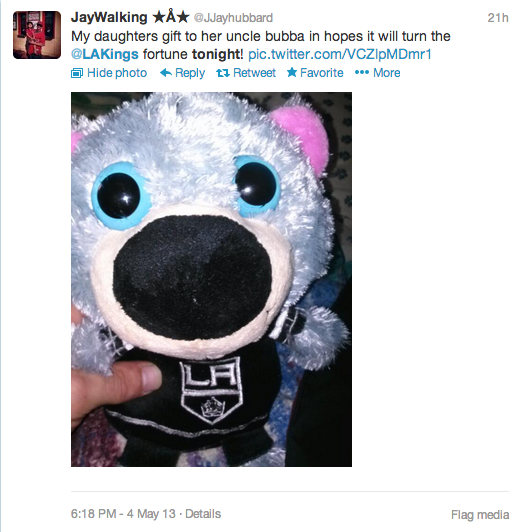Click the Retweet arrows icon
The width and height of the screenshot is (516, 532).
tap(223, 73)
